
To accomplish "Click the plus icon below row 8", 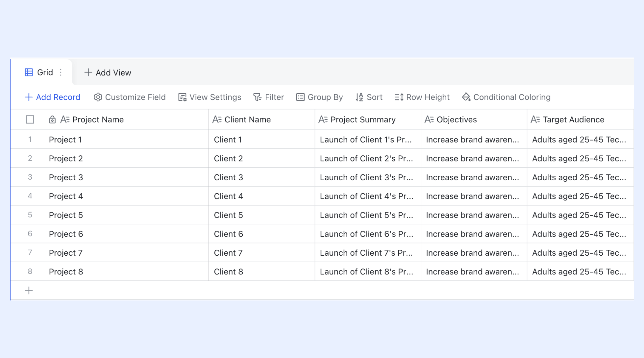I will click(29, 291).
